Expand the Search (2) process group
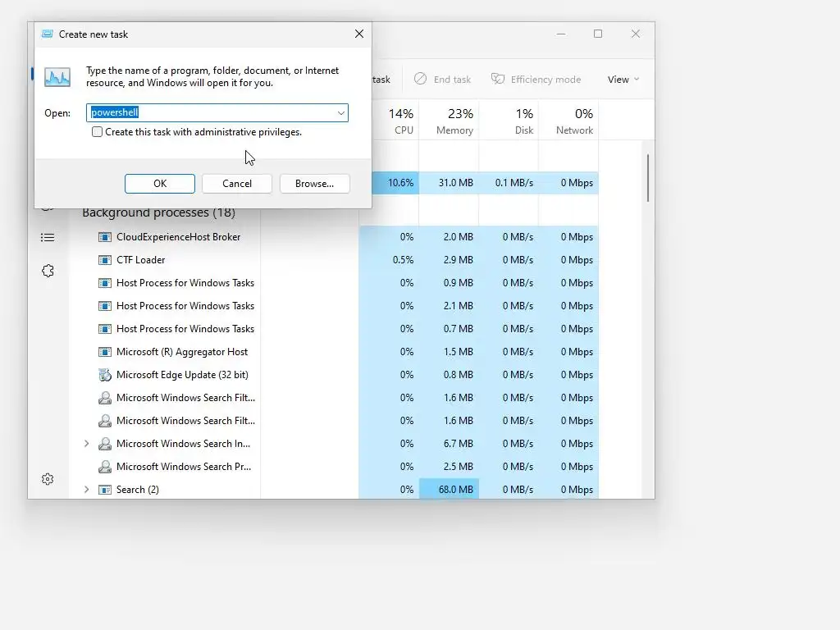Image resolution: width=840 pixels, height=630 pixels. 87,490
